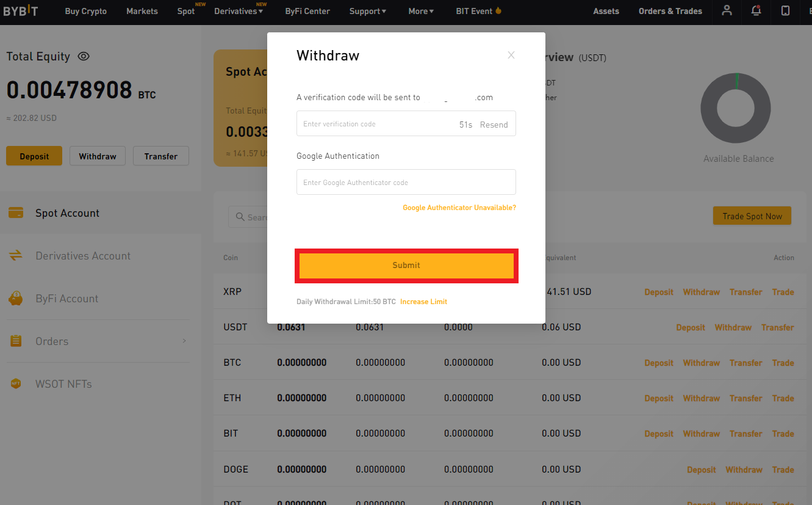Viewport: 812px width, 505px height.
Task: Click the XRP coin name
Action: coord(232,291)
